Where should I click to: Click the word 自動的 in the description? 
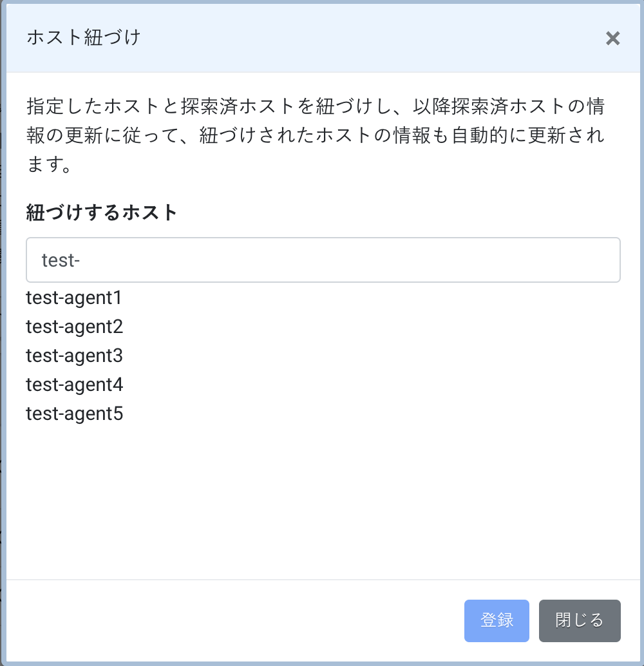tap(480, 135)
